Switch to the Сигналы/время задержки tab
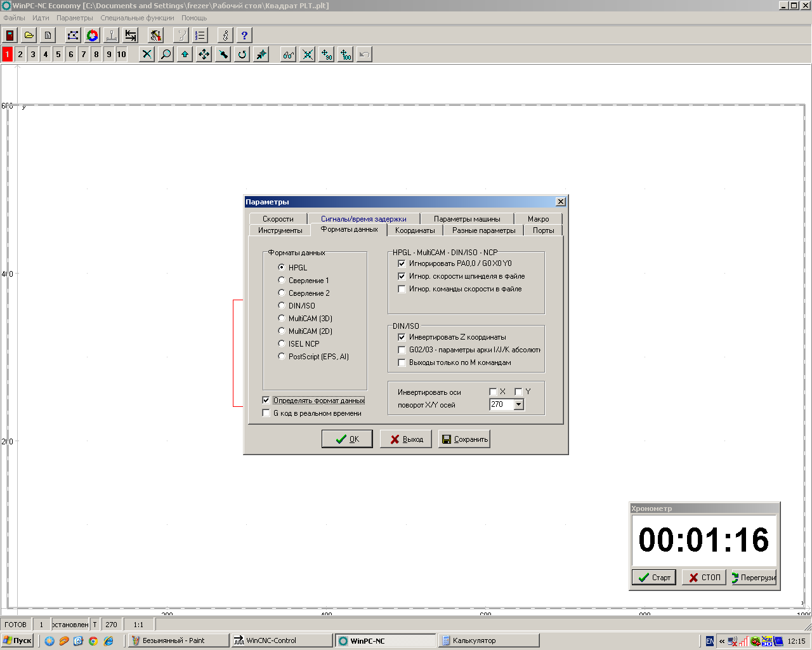This screenshot has width=812, height=650. tap(363, 219)
